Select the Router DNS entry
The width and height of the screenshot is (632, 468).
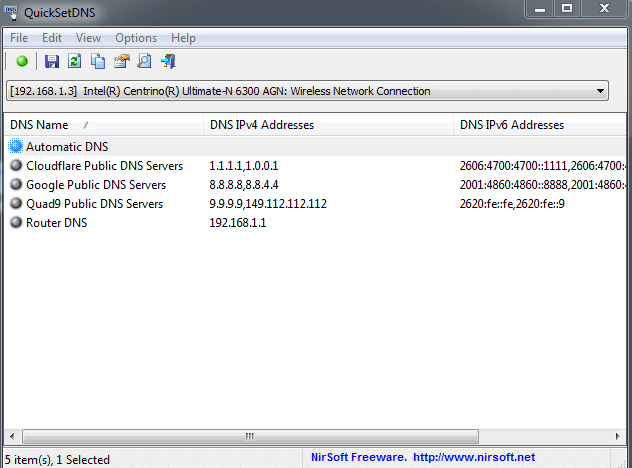(x=56, y=223)
